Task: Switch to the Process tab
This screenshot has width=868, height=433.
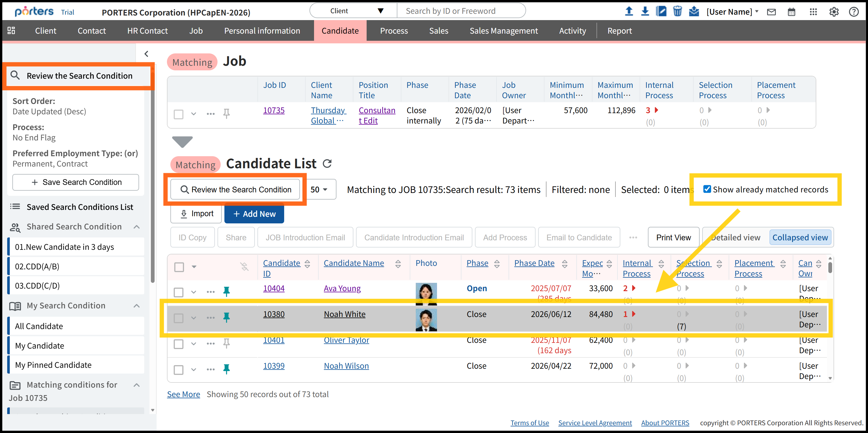Action: [394, 31]
